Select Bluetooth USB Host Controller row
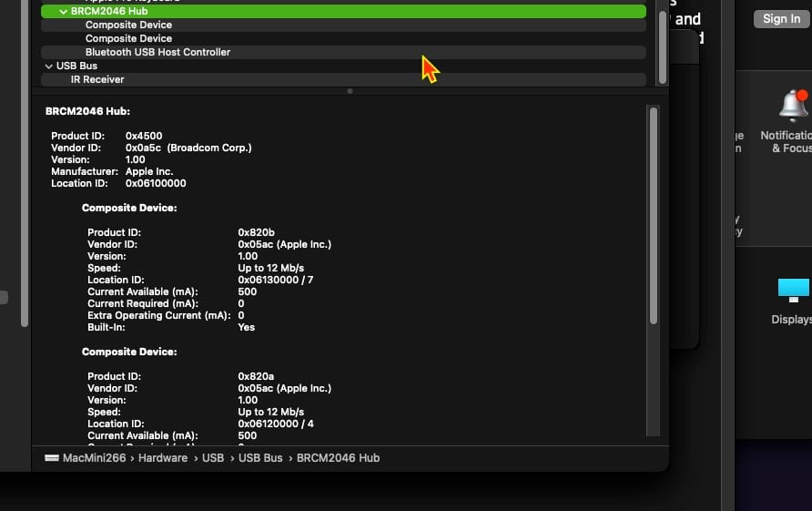 point(343,52)
